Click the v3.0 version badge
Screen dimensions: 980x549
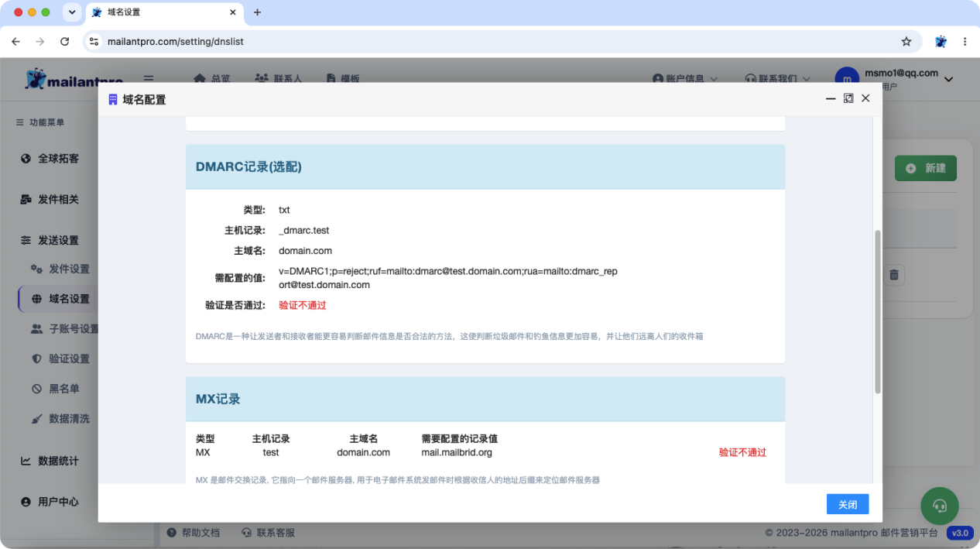(960, 533)
